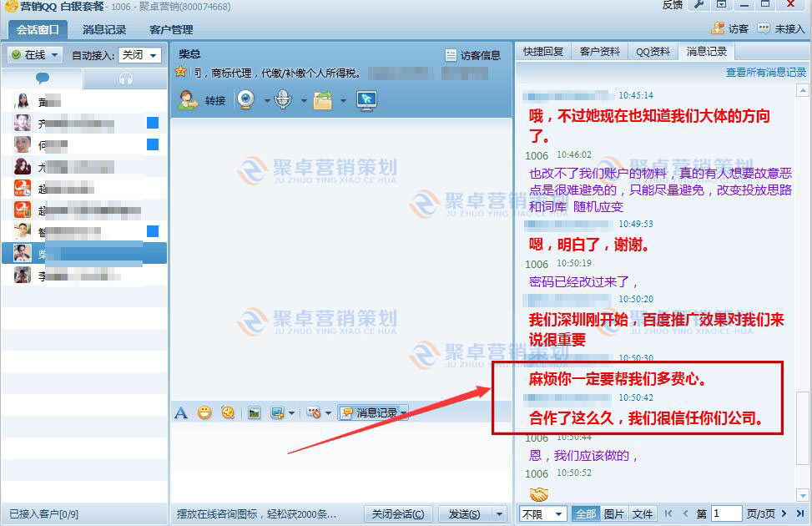Image resolution: width=812 pixels, height=526 pixels.
Task: Go to the previous records page
Action: [685, 513]
